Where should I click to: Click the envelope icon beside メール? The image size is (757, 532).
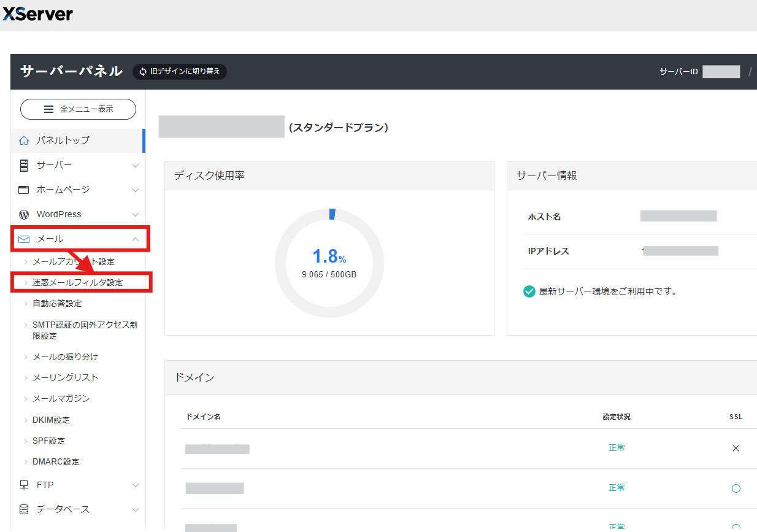(x=24, y=239)
